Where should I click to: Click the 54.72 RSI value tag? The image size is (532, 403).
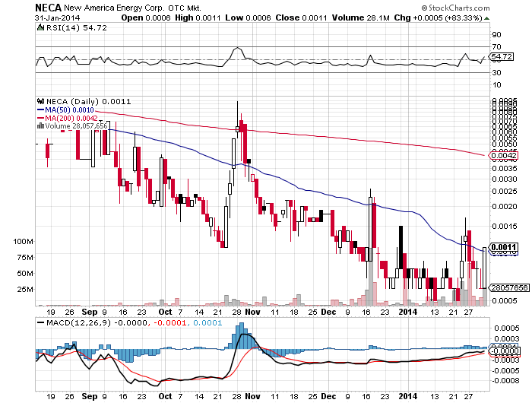502,57
